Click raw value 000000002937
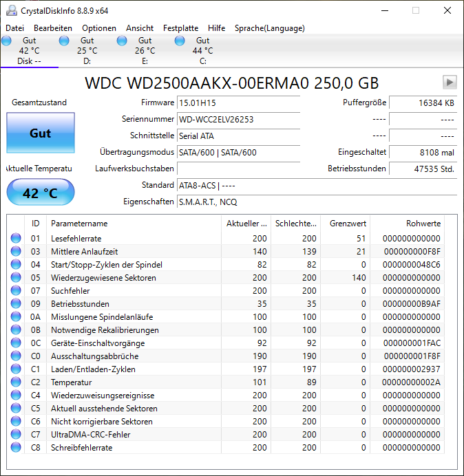Image resolution: width=464 pixels, height=476 pixels. point(411,369)
